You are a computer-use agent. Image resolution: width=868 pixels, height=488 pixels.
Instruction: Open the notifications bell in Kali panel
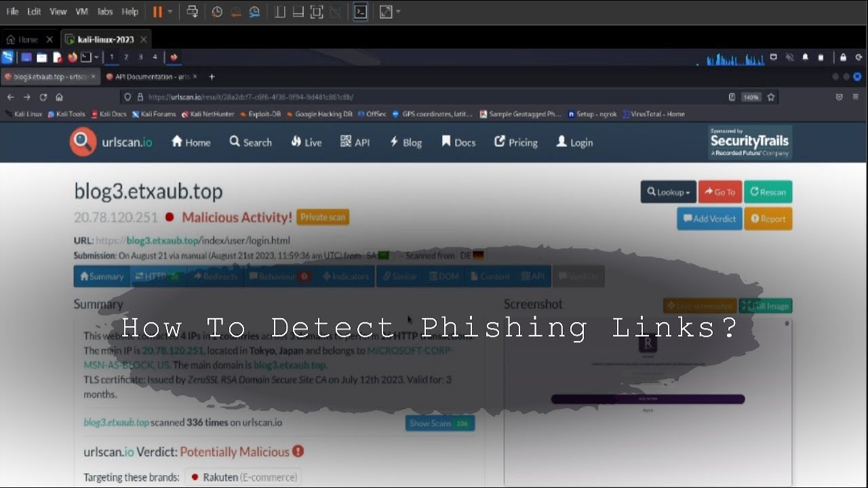806,58
